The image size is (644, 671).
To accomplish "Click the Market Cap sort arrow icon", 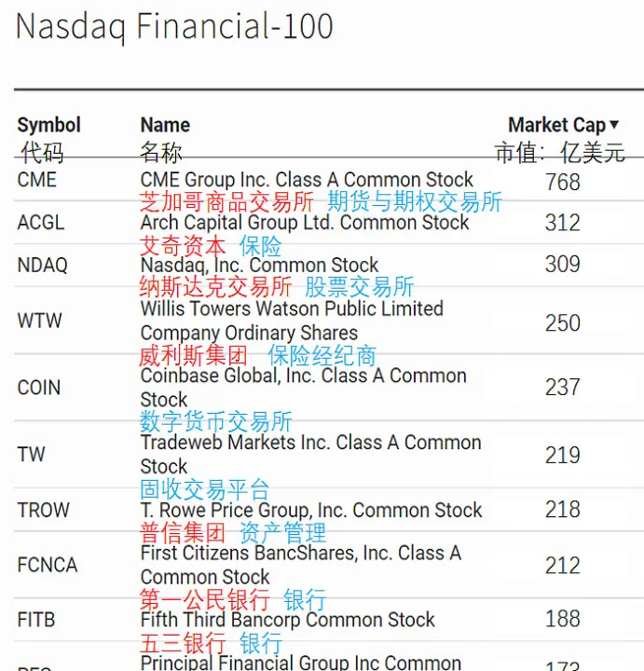I will click(x=614, y=125).
